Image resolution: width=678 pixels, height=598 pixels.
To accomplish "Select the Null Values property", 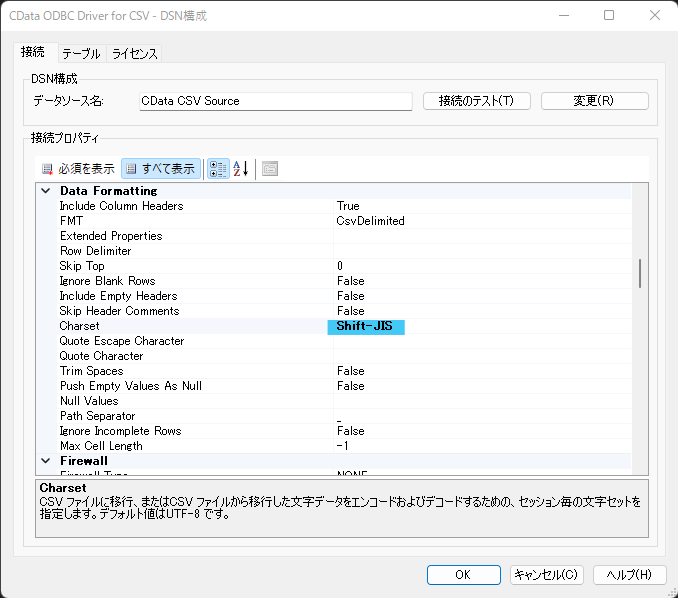I will coord(89,401).
